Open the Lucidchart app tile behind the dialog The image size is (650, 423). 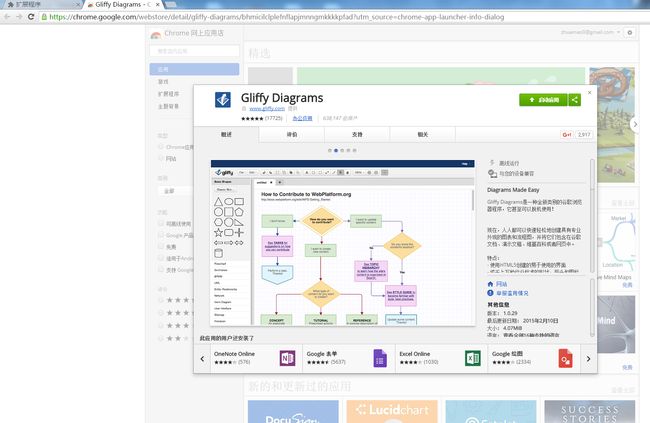click(392, 411)
